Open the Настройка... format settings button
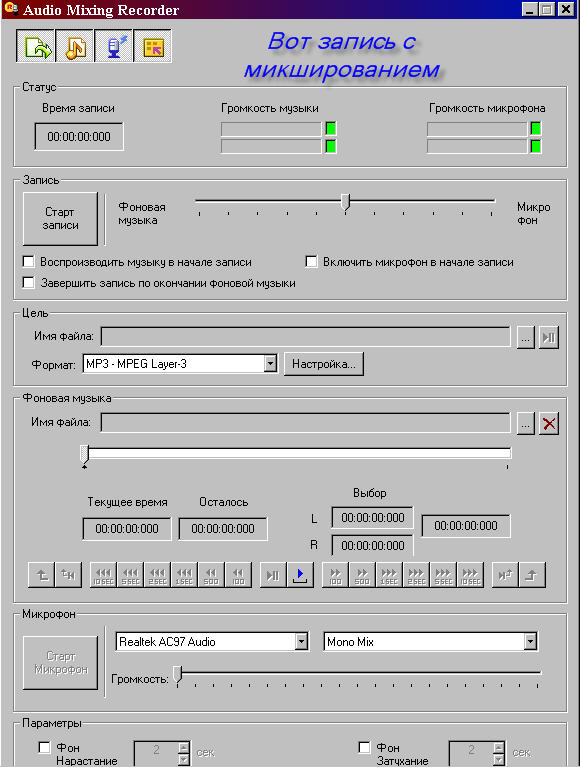The width and height of the screenshot is (580, 768). click(x=324, y=364)
